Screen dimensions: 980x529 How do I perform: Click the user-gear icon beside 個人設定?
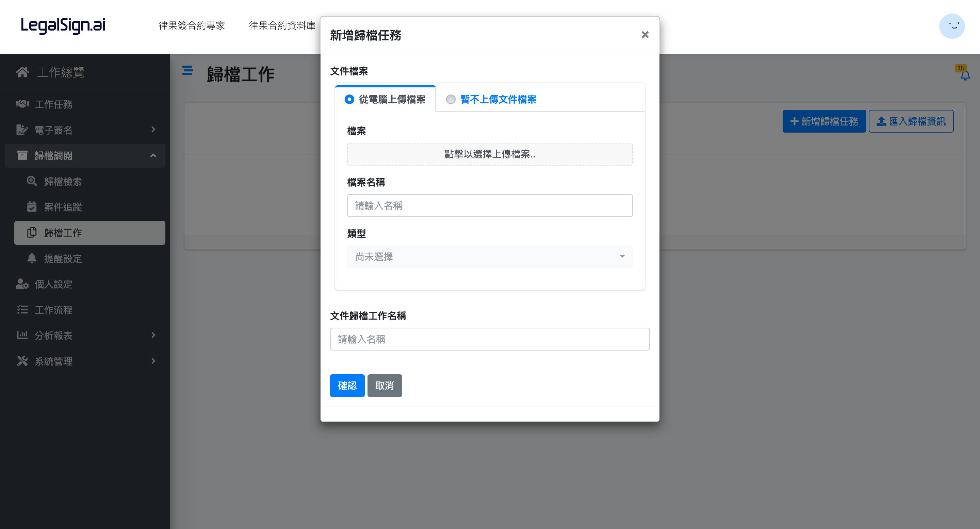(22, 284)
